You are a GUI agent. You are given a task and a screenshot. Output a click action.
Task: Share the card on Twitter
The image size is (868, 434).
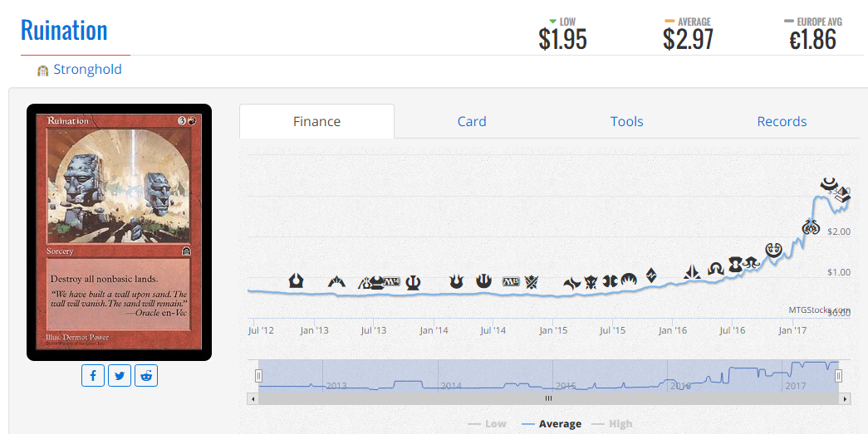pos(120,375)
